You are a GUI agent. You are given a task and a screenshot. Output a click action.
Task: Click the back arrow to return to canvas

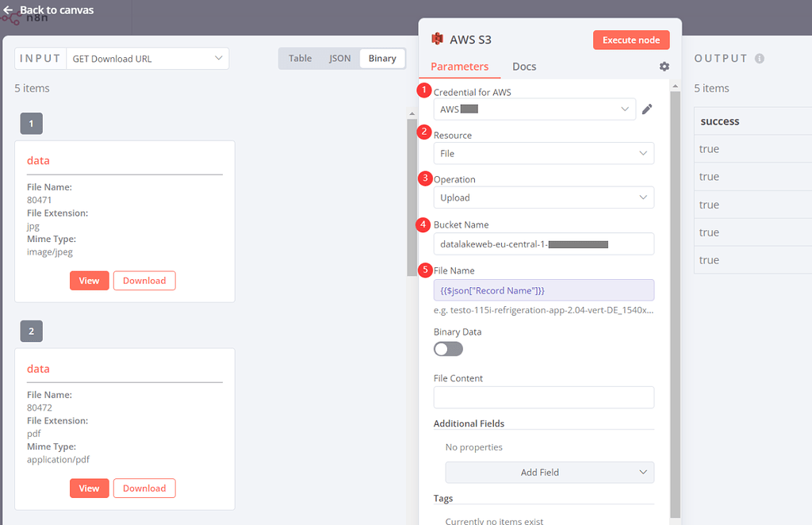tap(9, 10)
